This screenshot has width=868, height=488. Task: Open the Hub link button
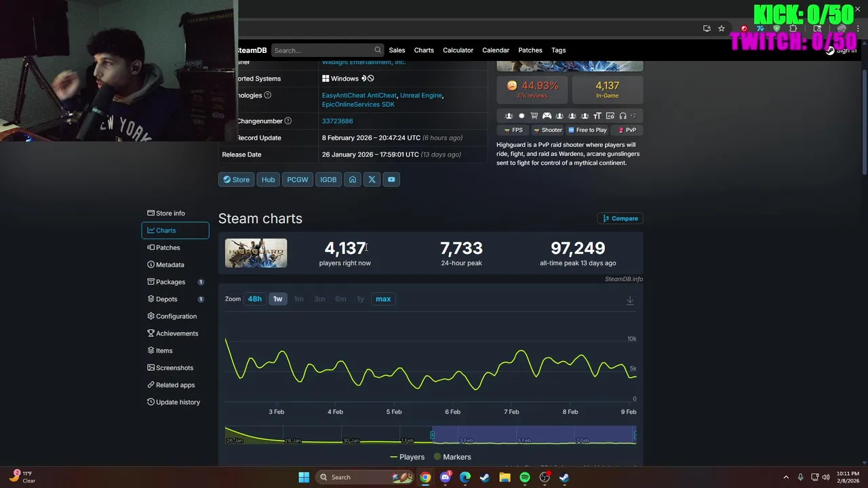[269, 180]
